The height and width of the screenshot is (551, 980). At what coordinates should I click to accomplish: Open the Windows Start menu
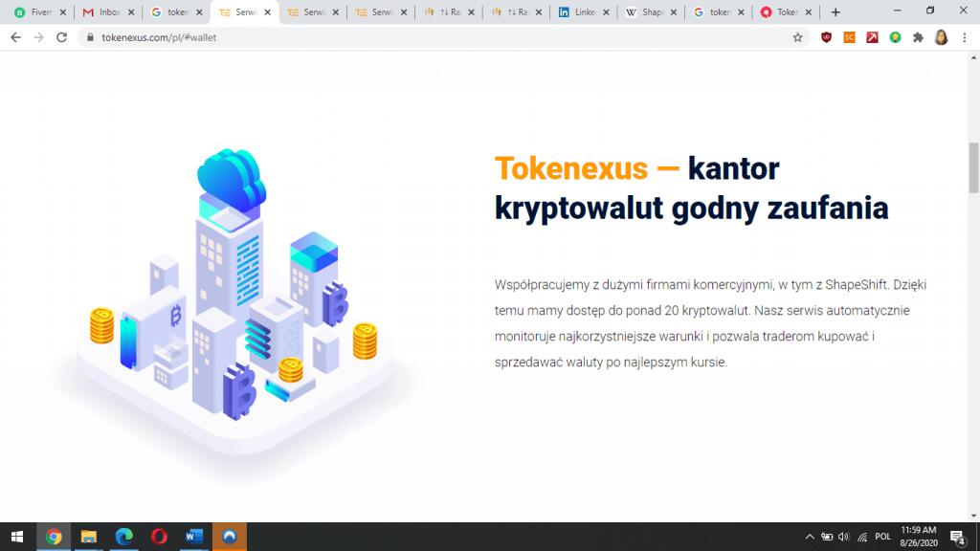[x=17, y=537]
